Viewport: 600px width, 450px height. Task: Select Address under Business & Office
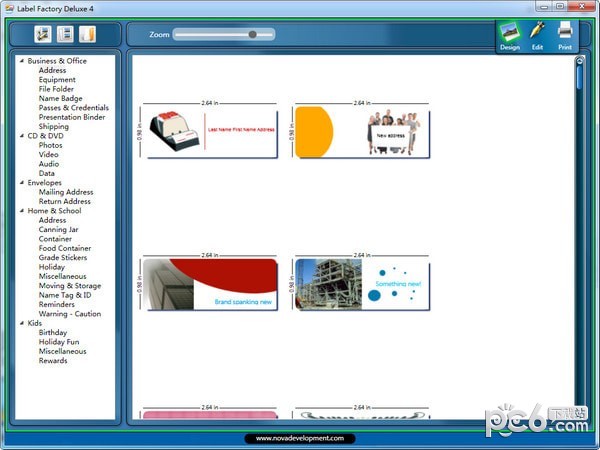click(x=52, y=70)
